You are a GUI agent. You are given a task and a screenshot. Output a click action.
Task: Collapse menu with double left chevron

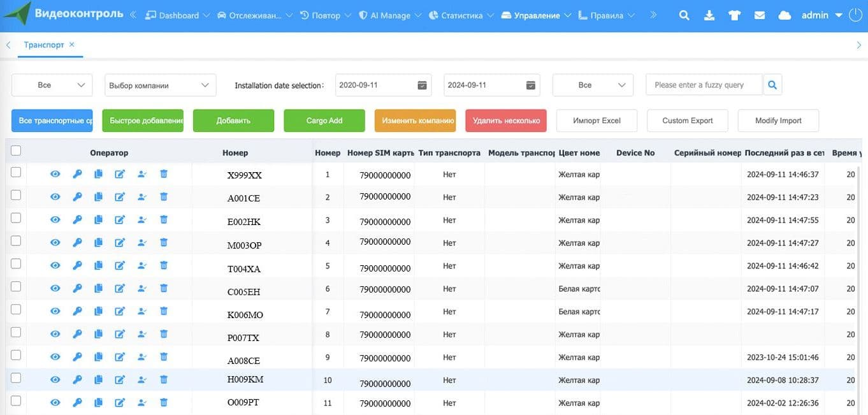pos(133,15)
